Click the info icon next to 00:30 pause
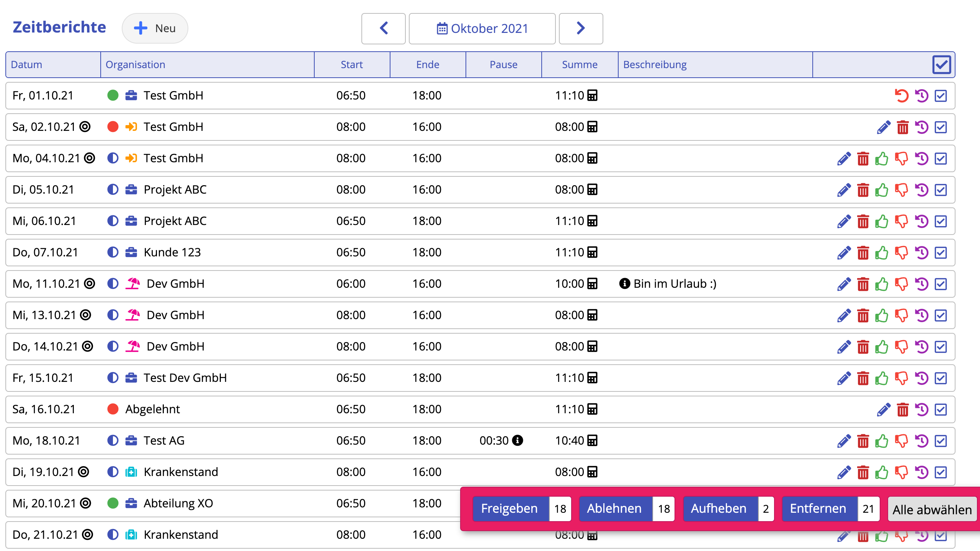This screenshot has width=980, height=551. point(518,440)
